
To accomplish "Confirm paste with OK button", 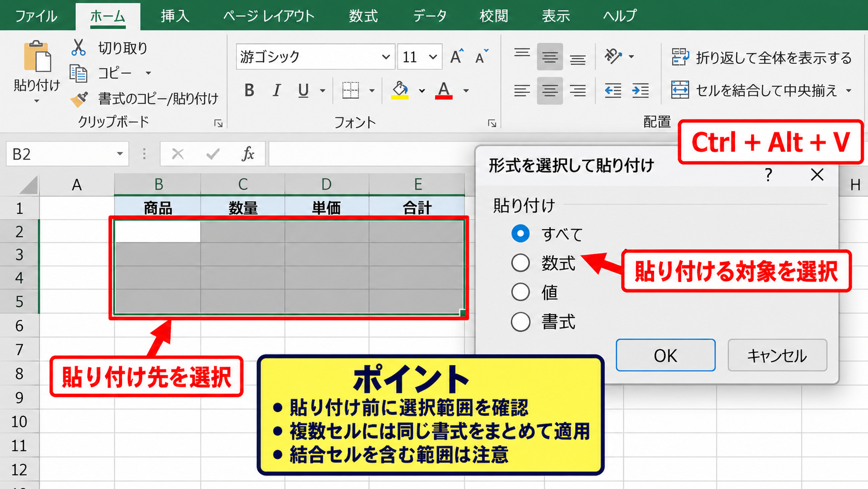I will pyautogui.click(x=666, y=355).
